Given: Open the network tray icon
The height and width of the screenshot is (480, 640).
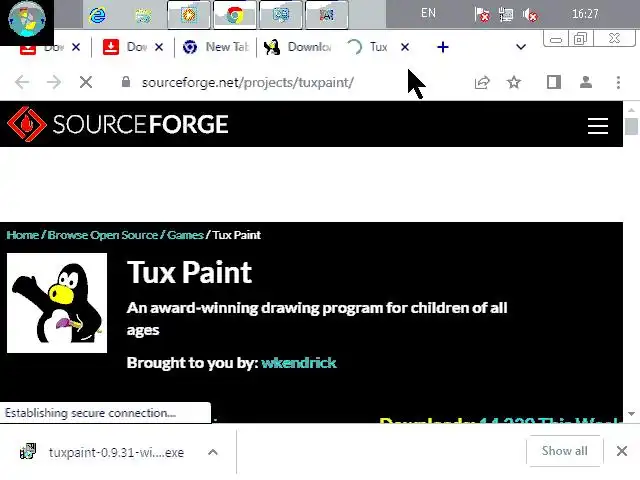Looking at the screenshot, I should click(506, 15).
